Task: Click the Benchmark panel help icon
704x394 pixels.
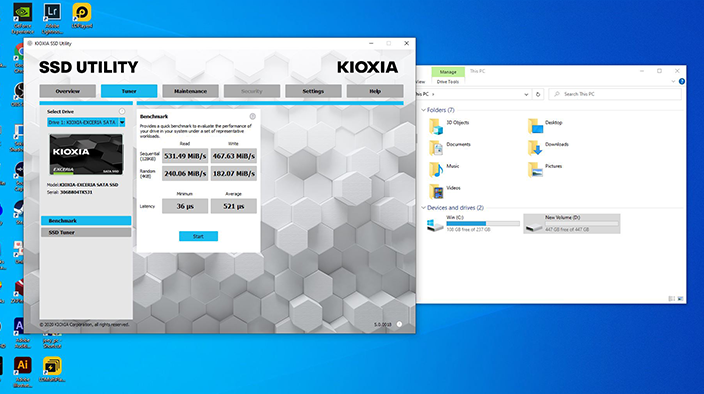Action: (x=252, y=116)
